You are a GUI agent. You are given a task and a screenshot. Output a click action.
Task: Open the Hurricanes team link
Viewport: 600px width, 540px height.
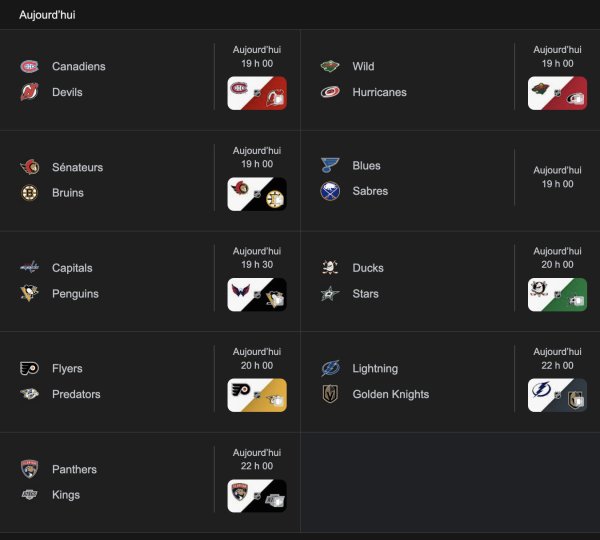point(379,92)
